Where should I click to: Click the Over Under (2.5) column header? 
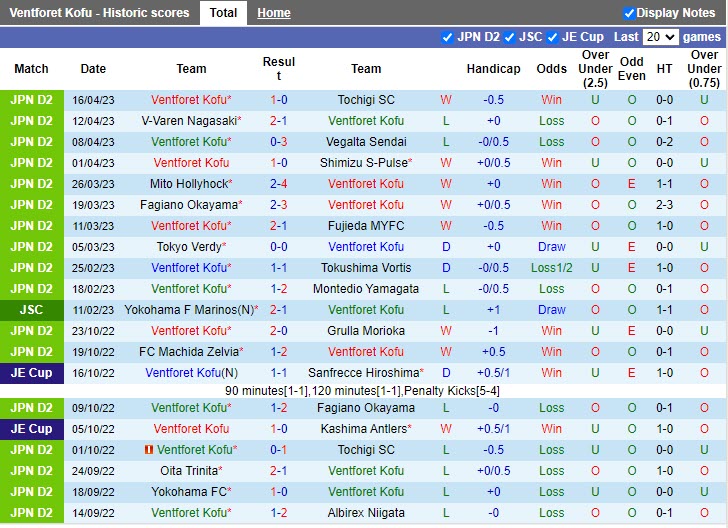tap(595, 69)
